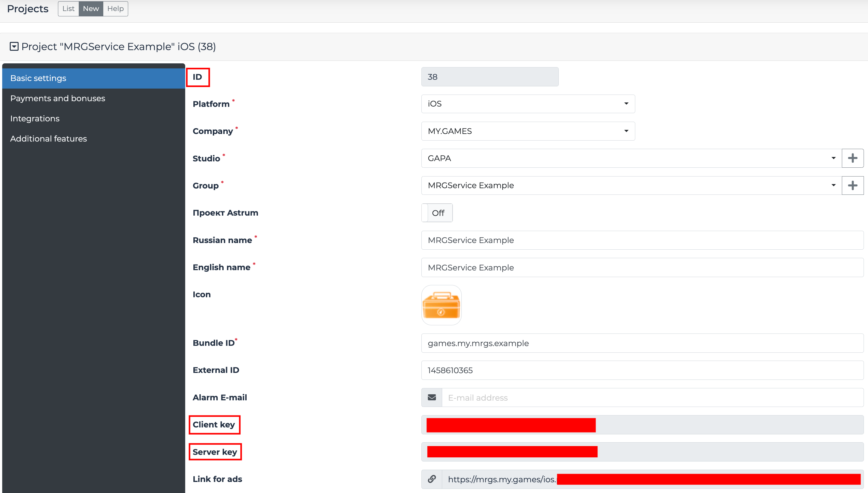Click the plus icon next to Group
Image resolution: width=868 pixels, height=493 pixels.
(x=853, y=186)
